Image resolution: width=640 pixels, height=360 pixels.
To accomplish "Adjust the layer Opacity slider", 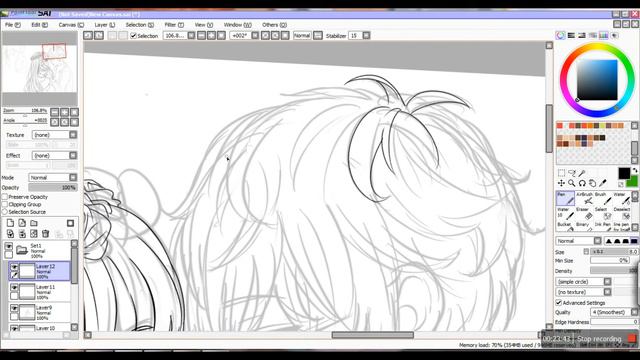I will coord(53,188).
